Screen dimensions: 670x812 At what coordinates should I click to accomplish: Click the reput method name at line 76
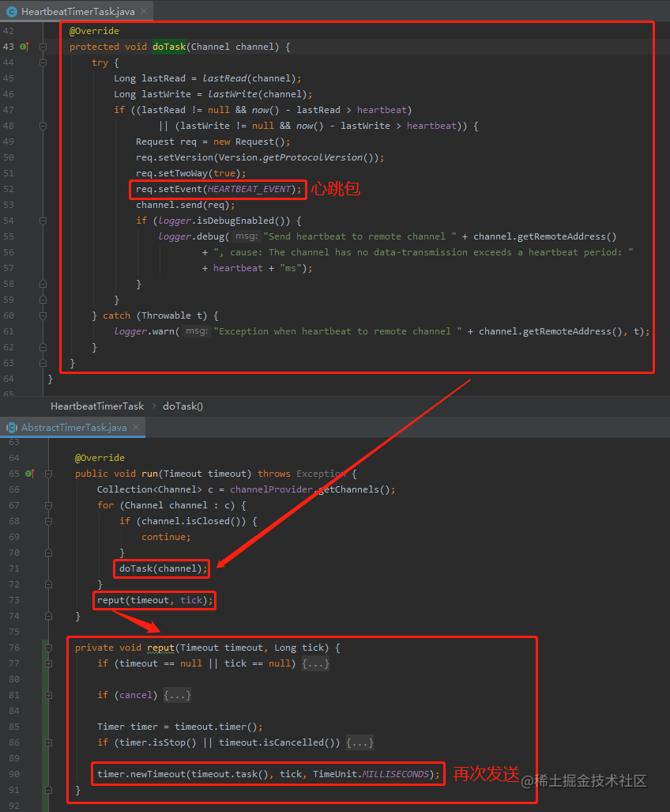point(161,648)
